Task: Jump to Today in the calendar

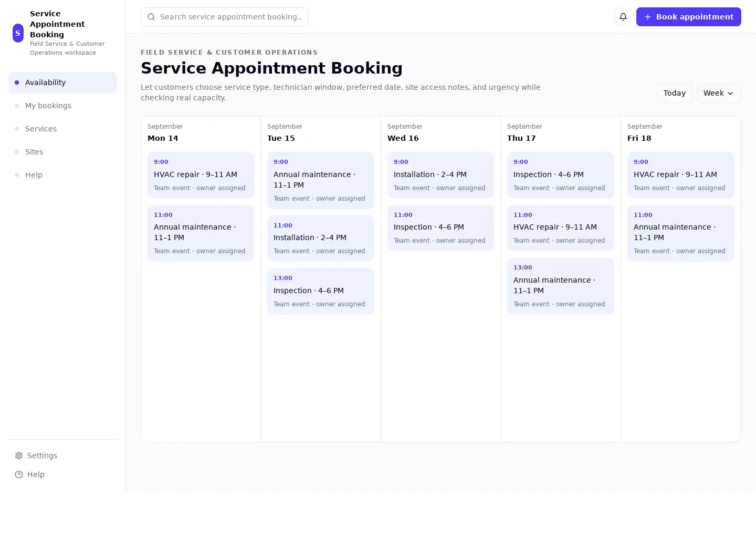Action: click(675, 93)
